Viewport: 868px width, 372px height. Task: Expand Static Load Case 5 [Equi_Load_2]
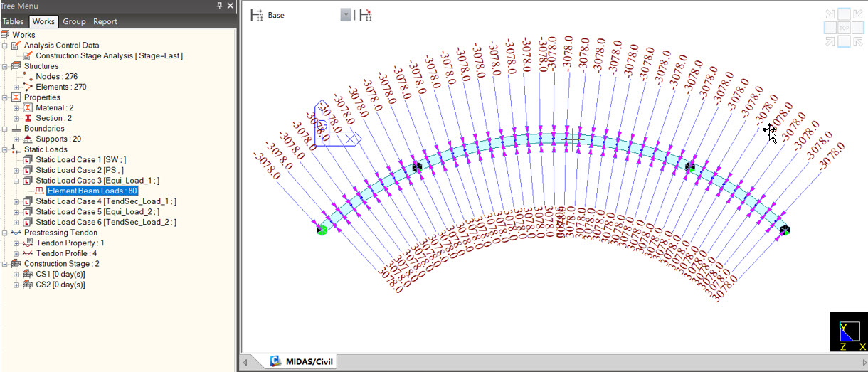(x=16, y=212)
